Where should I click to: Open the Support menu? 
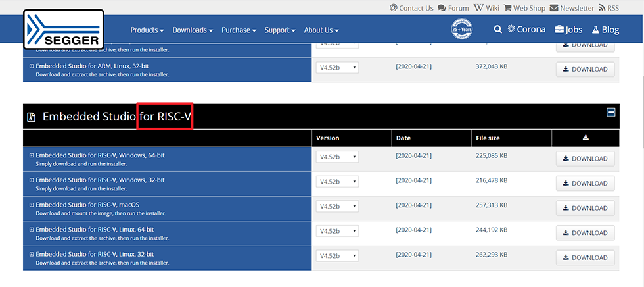tap(280, 30)
